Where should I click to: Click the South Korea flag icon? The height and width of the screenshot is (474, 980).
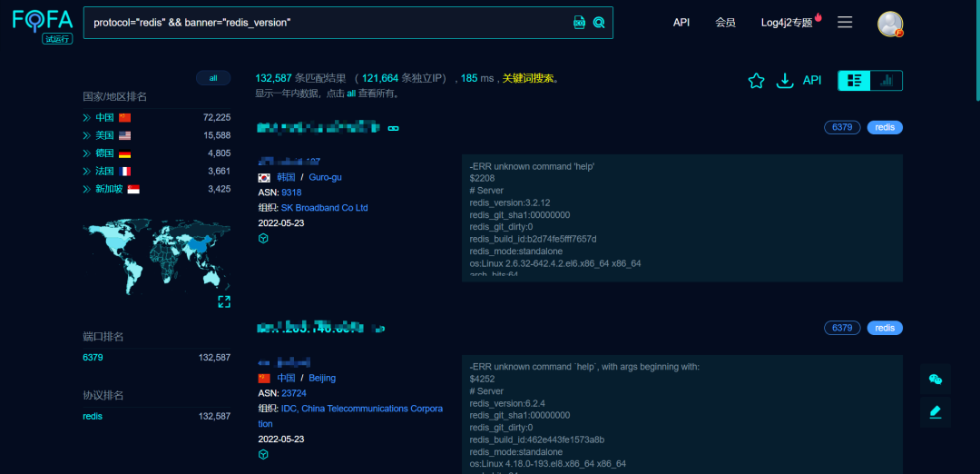pos(264,178)
